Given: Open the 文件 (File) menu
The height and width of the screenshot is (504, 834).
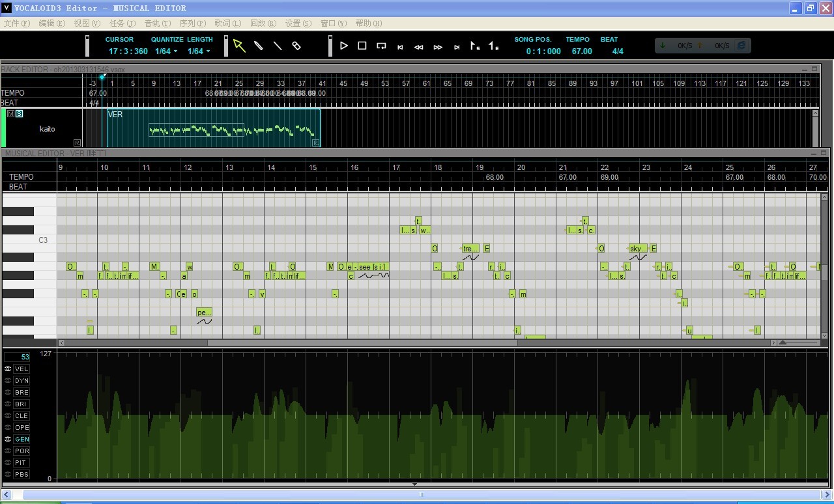Looking at the screenshot, I should pyautogui.click(x=16, y=23).
